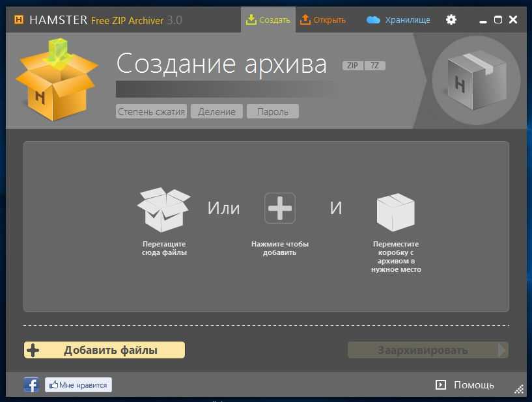
Task: Select ZIP archive format
Action: tap(352, 66)
